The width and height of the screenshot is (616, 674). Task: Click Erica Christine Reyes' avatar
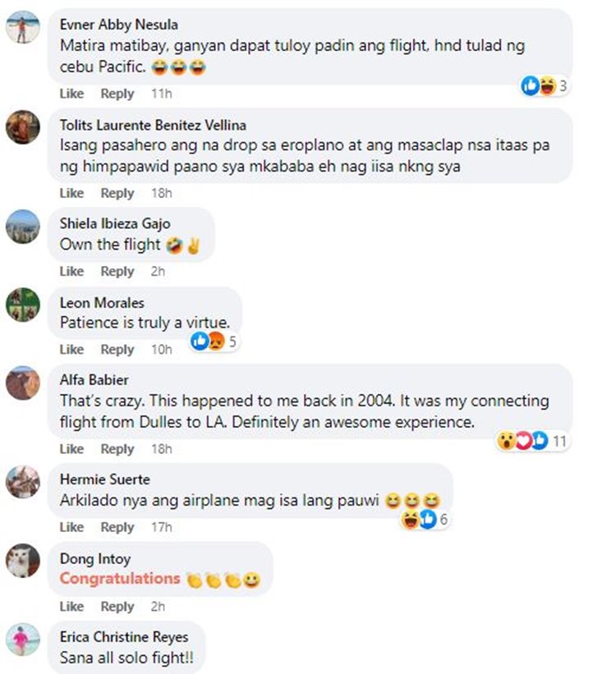tap(23, 640)
